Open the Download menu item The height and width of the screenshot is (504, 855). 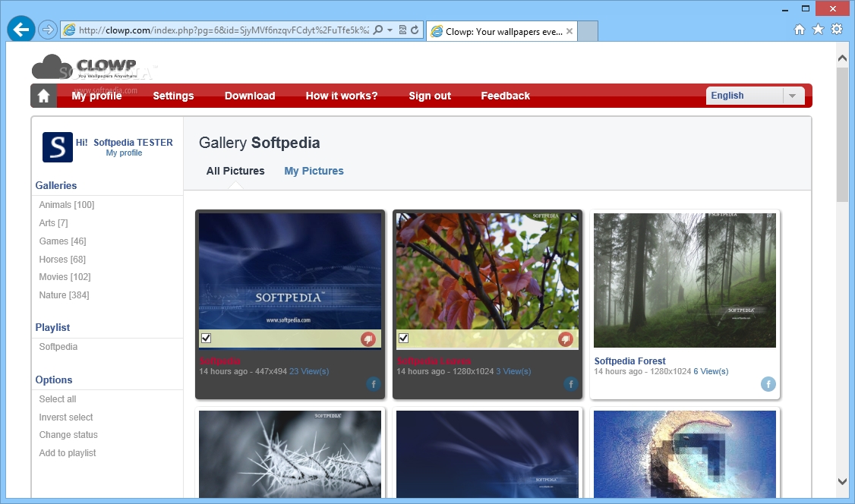point(250,96)
